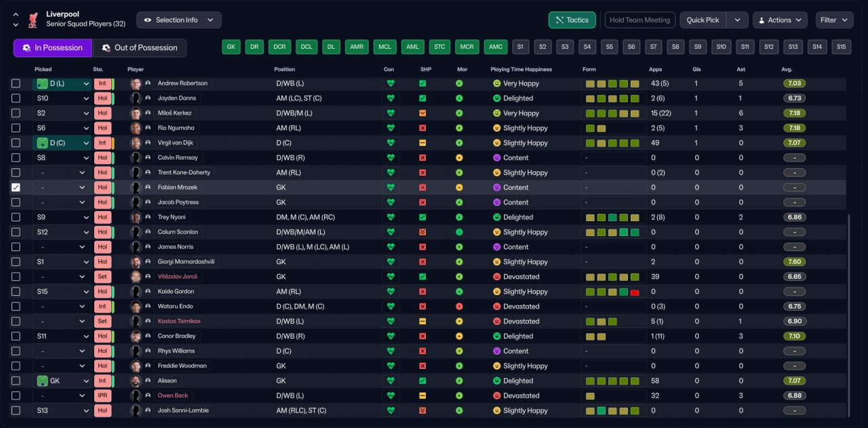Viewport: 868px width, 428px height.
Task: Open the Selection Info dropdown
Action: pyautogui.click(x=179, y=20)
